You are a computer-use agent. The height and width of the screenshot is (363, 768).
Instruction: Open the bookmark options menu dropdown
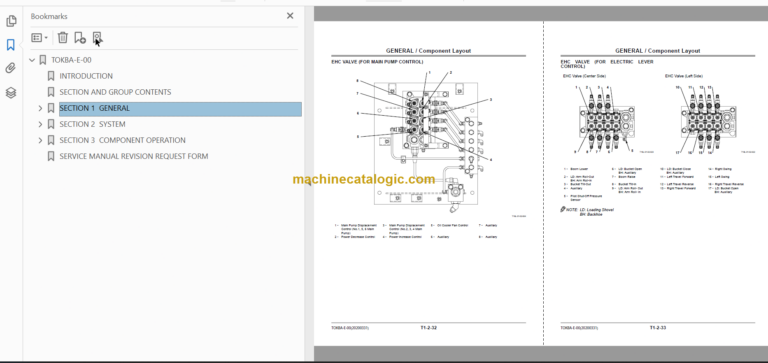[40, 37]
